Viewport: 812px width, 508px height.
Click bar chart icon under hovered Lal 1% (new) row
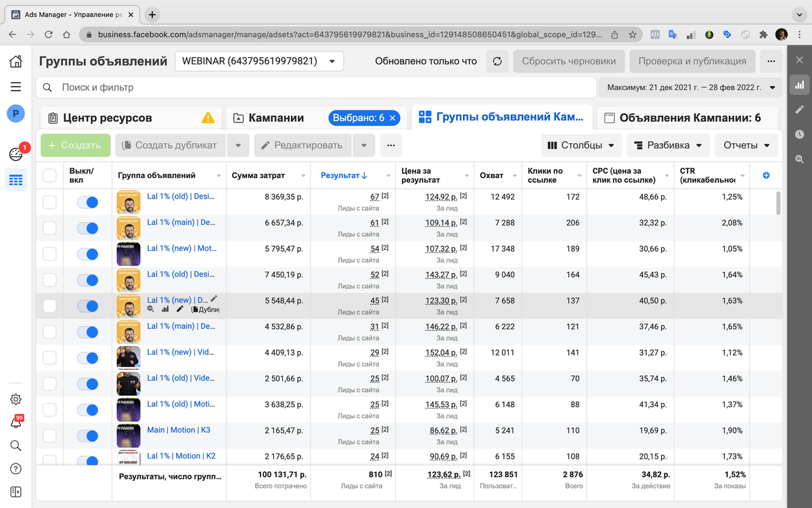[x=165, y=310]
